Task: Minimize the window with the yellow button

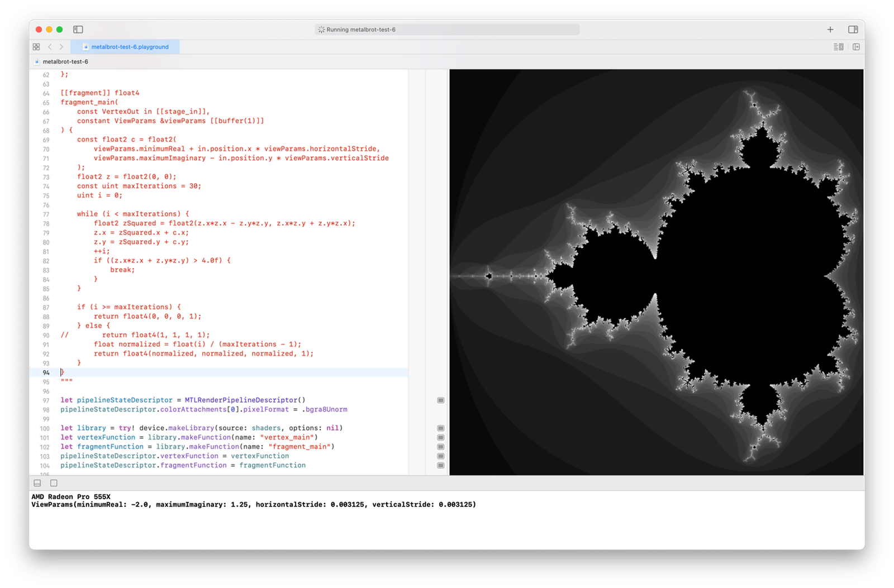Action: pyautogui.click(x=49, y=30)
